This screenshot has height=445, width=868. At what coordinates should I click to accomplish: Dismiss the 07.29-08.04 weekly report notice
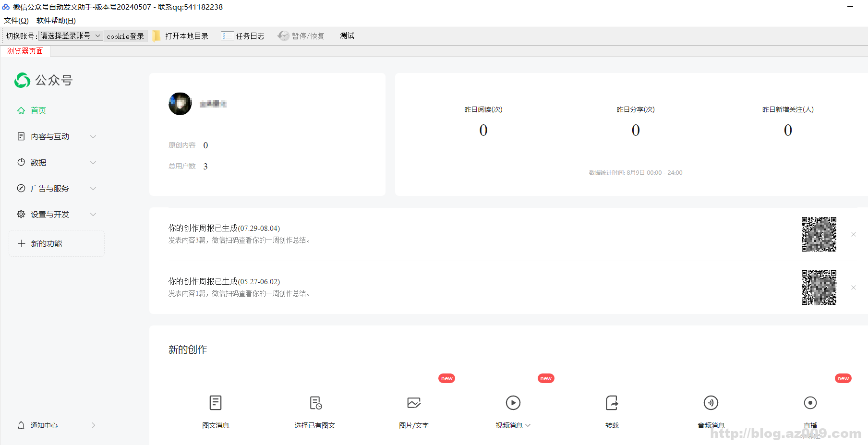pos(854,234)
